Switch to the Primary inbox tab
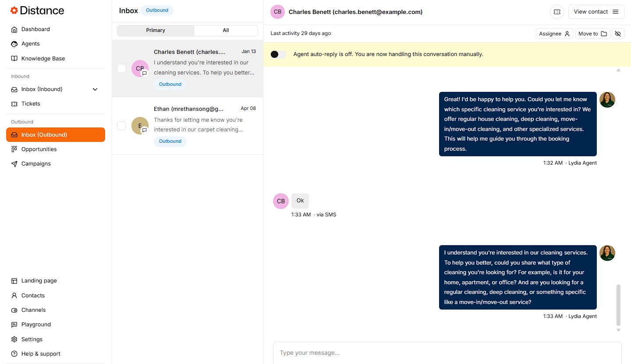The image size is (631, 364). [x=156, y=30]
